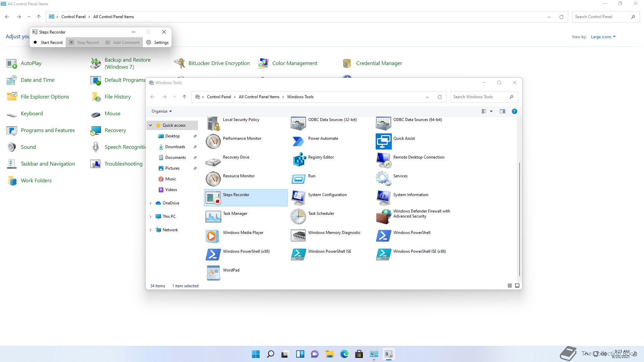Select Downloads in the navigation pane
644x362 pixels.
pos(175,147)
